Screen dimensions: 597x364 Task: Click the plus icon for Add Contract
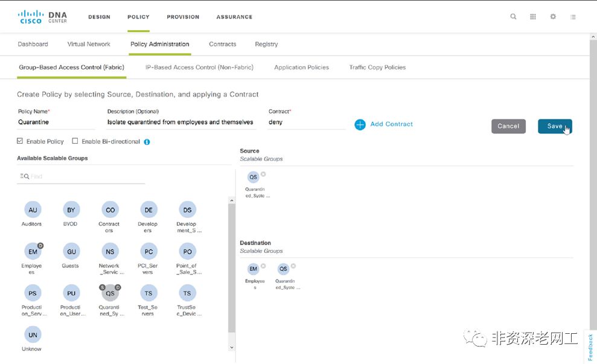point(360,124)
